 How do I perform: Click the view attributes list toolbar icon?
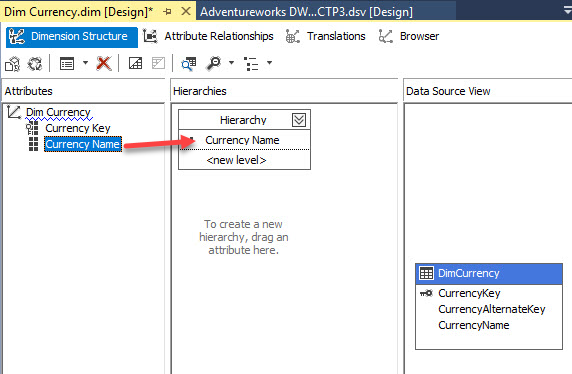tap(67, 63)
